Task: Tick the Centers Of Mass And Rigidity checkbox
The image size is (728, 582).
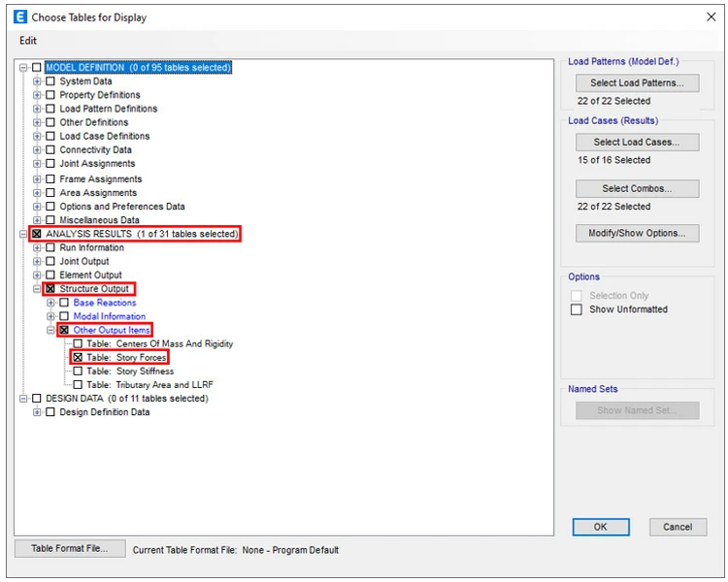Action: (x=78, y=343)
